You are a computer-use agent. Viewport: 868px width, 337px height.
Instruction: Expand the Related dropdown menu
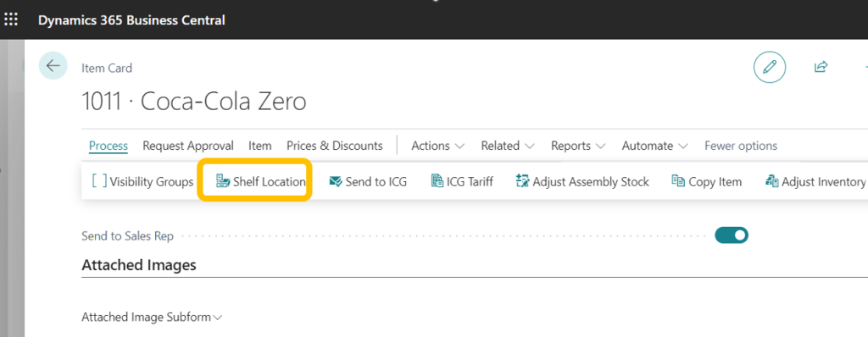(x=508, y=146)
